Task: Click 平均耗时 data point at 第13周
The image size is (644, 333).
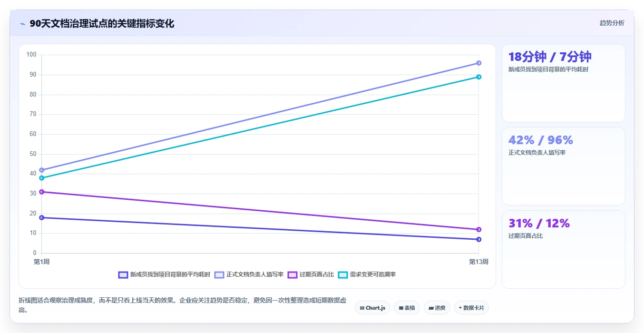Action: 478,239
